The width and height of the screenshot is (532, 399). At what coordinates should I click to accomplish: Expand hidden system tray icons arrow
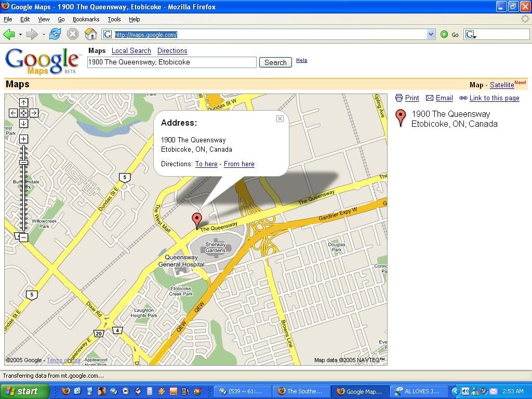pyautogui.click(x=455, y=391)
